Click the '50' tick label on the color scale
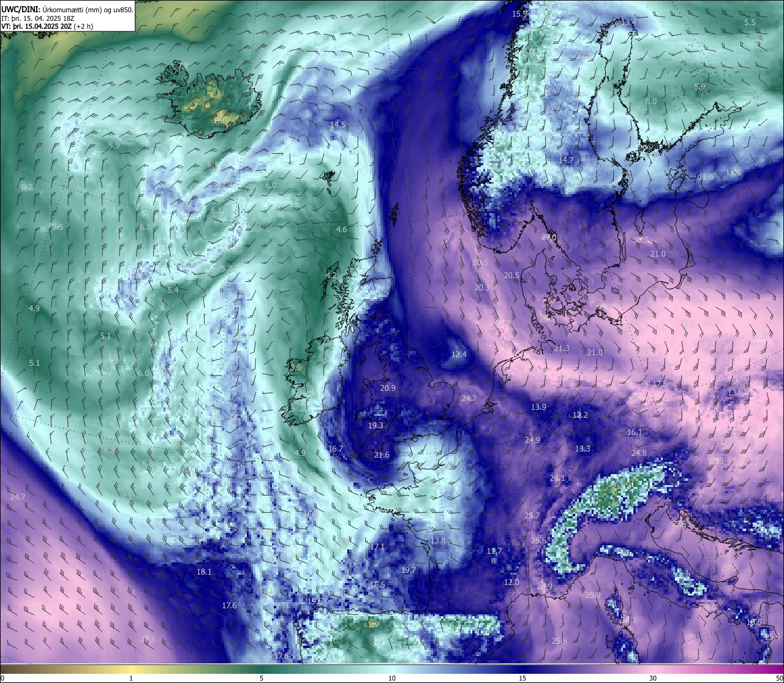This screenshot has height=683, width=784. click(779, 678)
